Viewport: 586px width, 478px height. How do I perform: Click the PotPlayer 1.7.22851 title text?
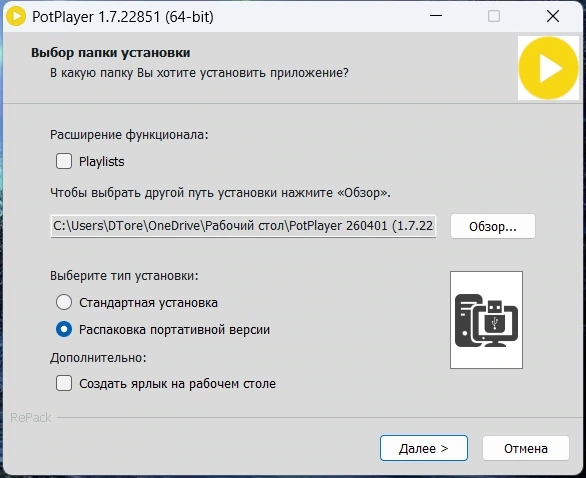click(x=123, y=17)
